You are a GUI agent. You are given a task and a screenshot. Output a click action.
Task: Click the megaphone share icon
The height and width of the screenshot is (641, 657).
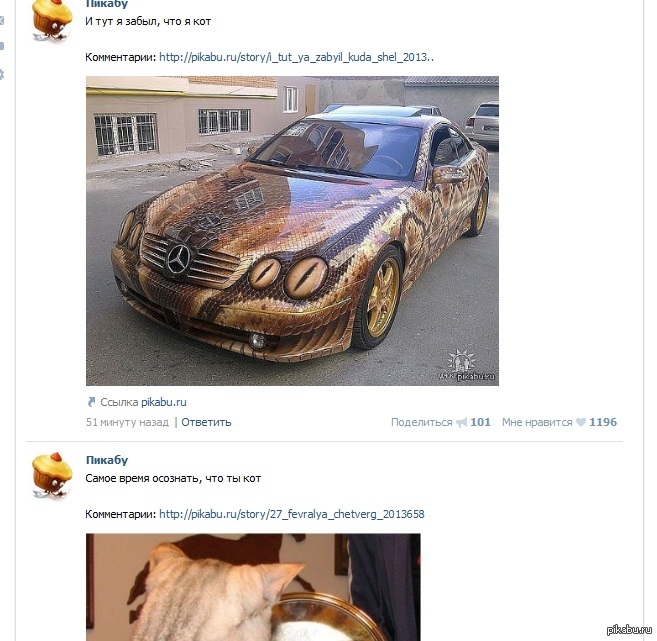tap(461, 422)
